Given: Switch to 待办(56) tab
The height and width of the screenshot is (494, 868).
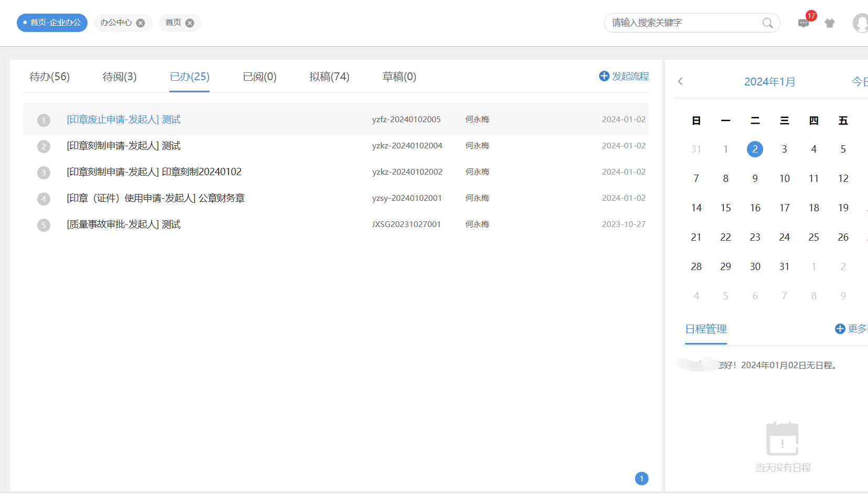Looking at the screenshot, I should pos(49,77).
